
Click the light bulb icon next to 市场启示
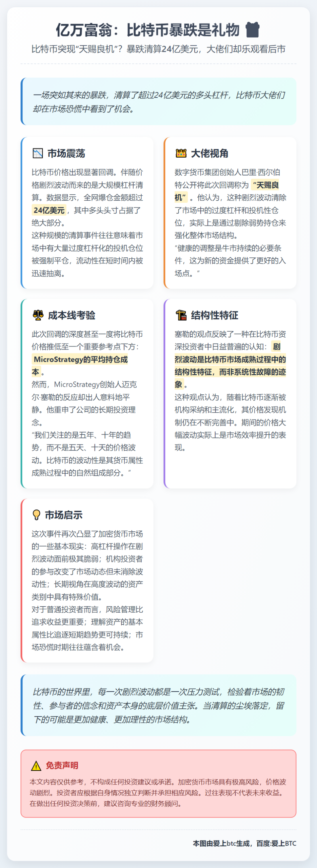36,515
